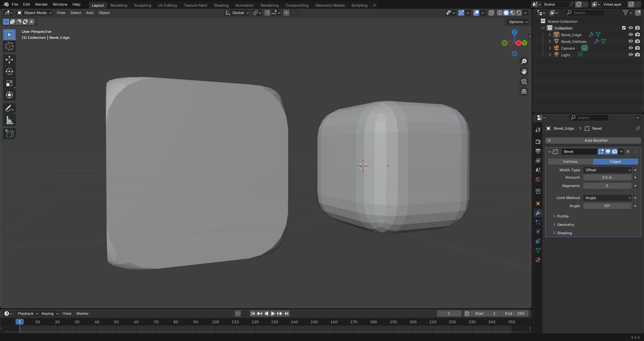Open the Tool properties tab
This screenshot has height=341, width=644.
[538, 130]
